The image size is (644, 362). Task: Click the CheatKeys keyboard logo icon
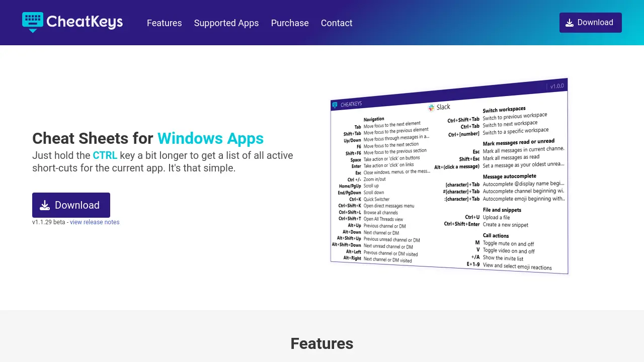[x=33, y=23]
